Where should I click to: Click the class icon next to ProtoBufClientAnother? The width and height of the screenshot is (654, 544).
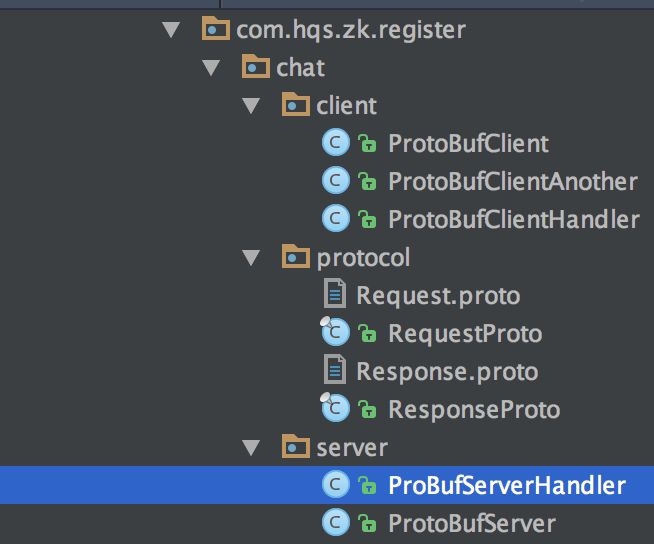[x=334, y=181]
